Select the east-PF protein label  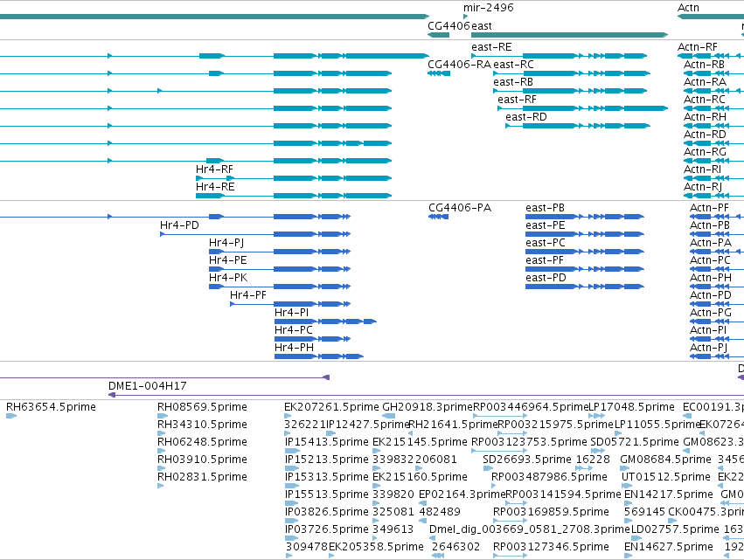545,261
